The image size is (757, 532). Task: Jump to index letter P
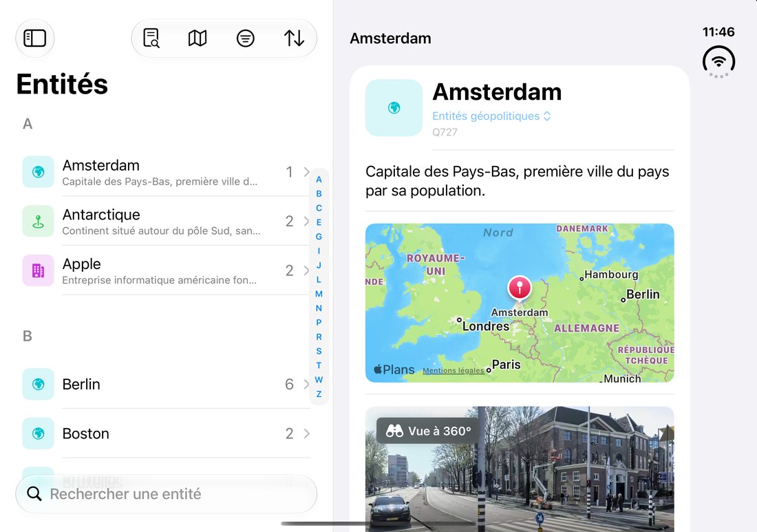[x=319, y=322]
